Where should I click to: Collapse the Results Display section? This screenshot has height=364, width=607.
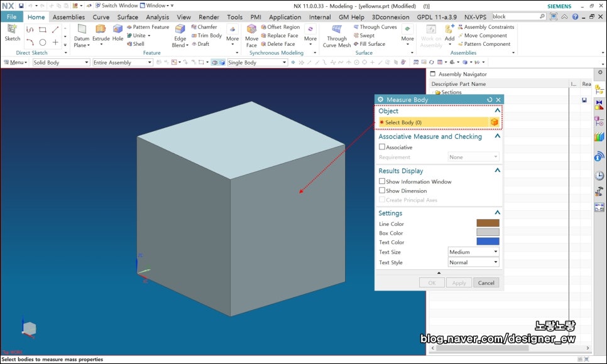pos(497,171)
